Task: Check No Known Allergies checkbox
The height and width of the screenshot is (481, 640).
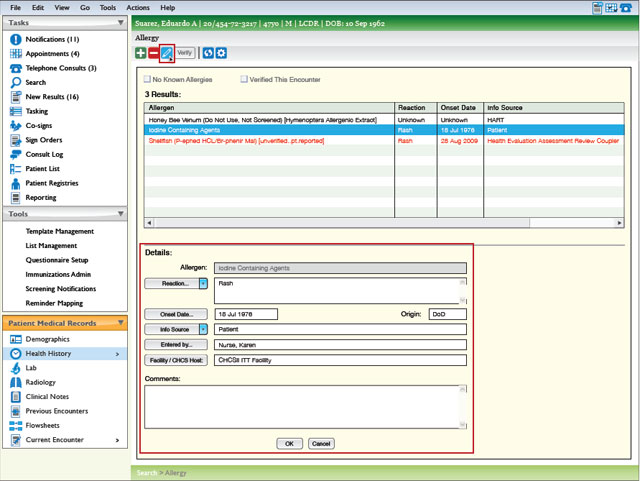Action: [147, 79]
